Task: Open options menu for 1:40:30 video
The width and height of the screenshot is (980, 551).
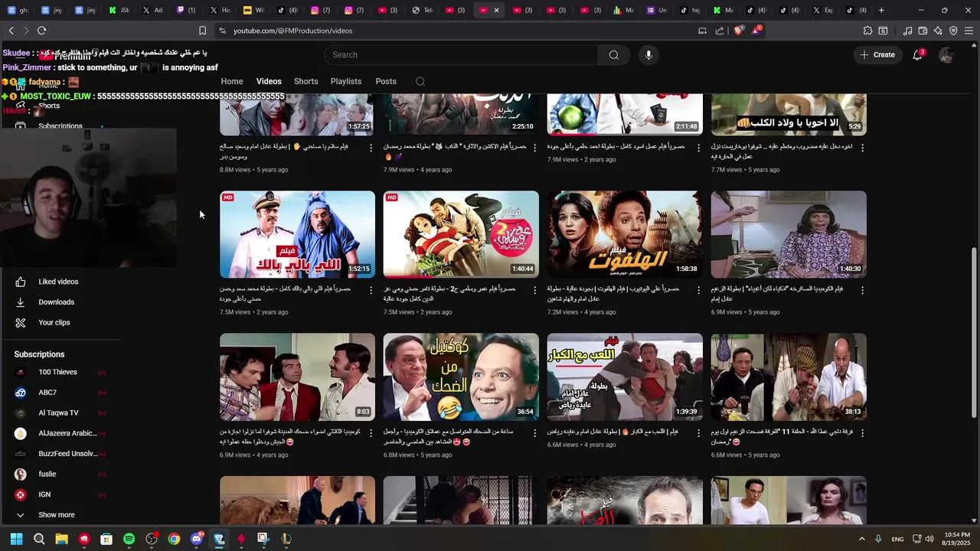Action: [862, 290]
